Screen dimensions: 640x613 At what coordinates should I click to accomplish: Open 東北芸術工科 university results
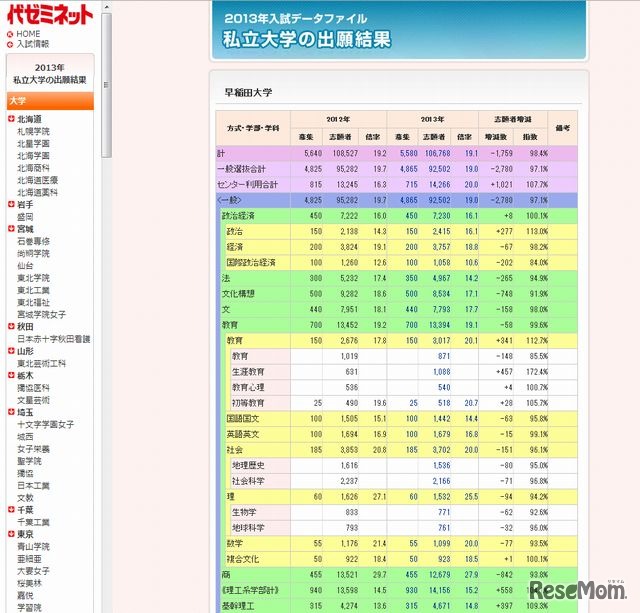click(42, 363)
